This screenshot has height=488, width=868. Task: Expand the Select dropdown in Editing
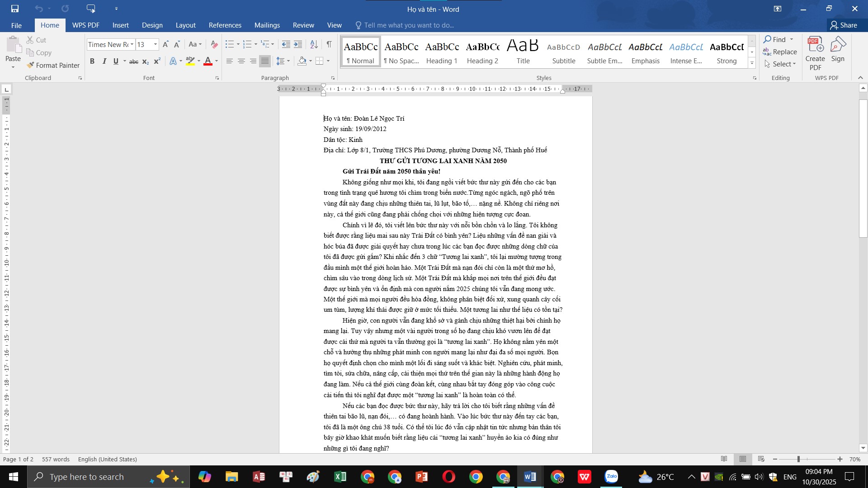click(780, 64)
